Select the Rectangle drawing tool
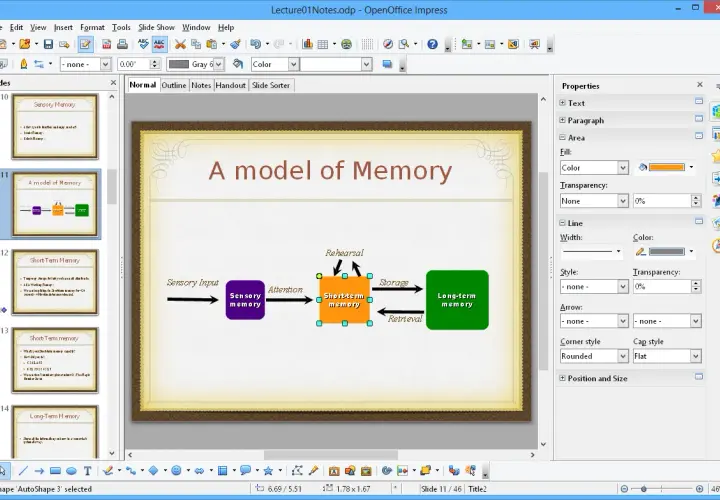Viewport: 720px width, 500px height. 56,471
